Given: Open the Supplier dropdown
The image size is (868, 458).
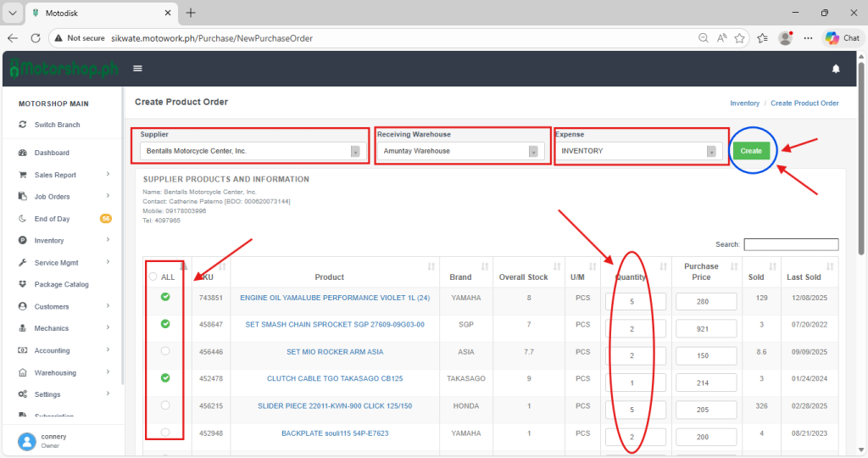Looking at the screenshot, I should point(252,151).
